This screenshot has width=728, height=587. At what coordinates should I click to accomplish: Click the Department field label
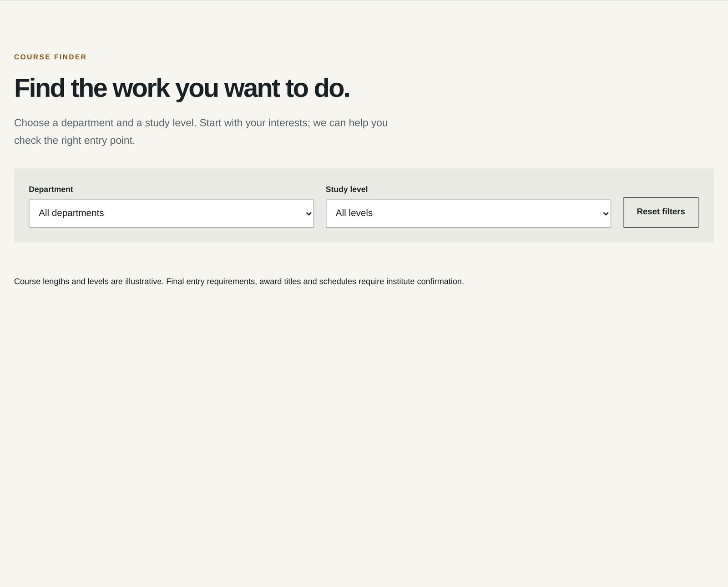(x=51, y=189)
